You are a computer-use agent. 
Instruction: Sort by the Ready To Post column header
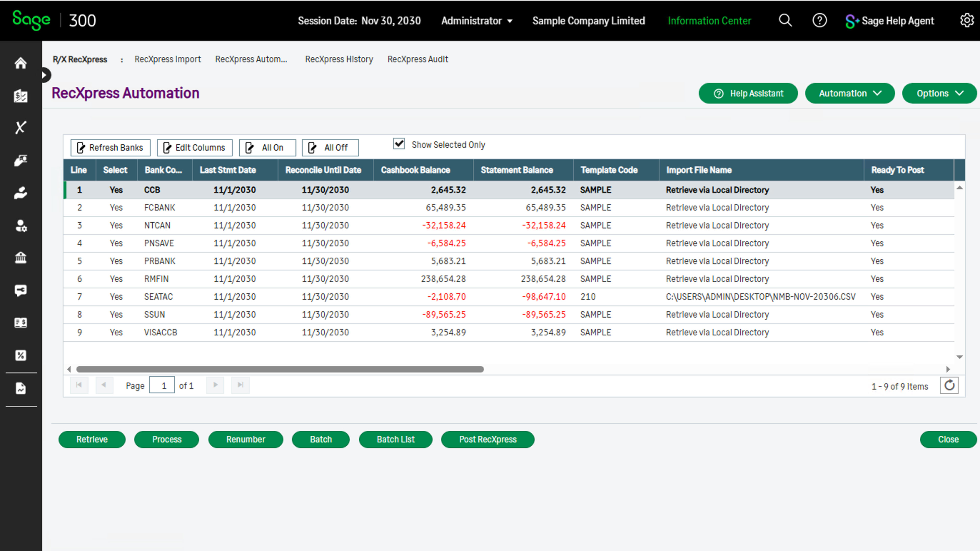point(909,170)
